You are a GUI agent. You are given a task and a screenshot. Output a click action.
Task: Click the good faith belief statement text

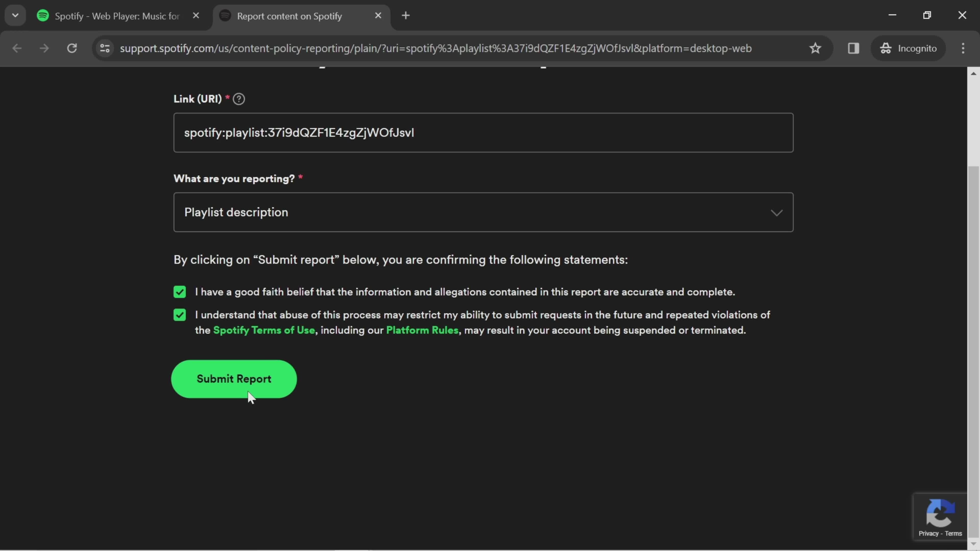point(465,292)
